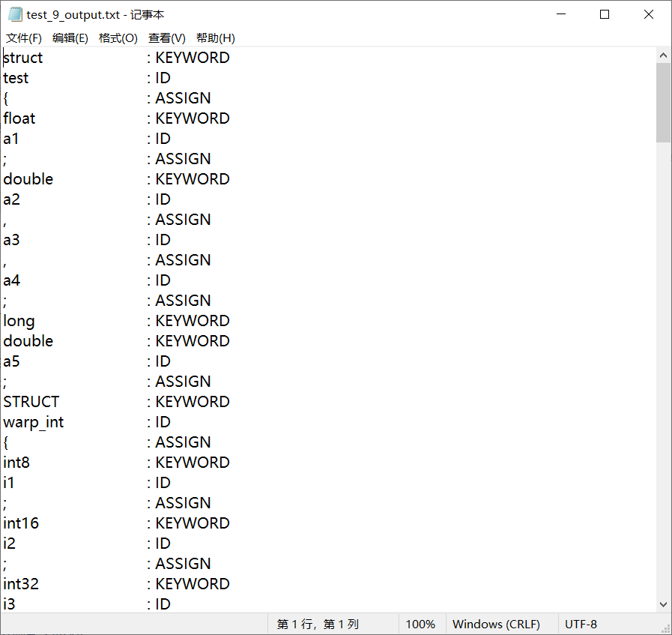The height and width of the screenshot is (635, 672).
Task: Click the identifier 'i3'
Action: point(10,604)
